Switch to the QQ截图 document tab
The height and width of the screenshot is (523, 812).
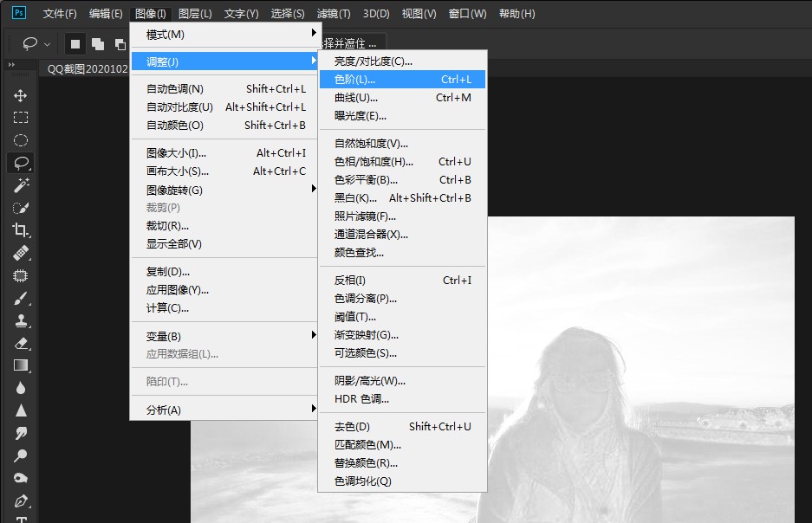point(86,68)
